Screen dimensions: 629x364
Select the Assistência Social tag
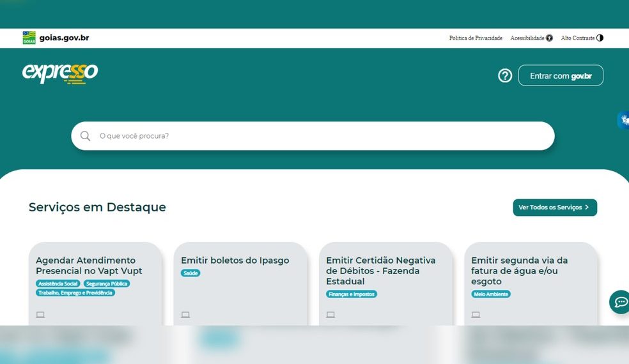pos(58,284)
